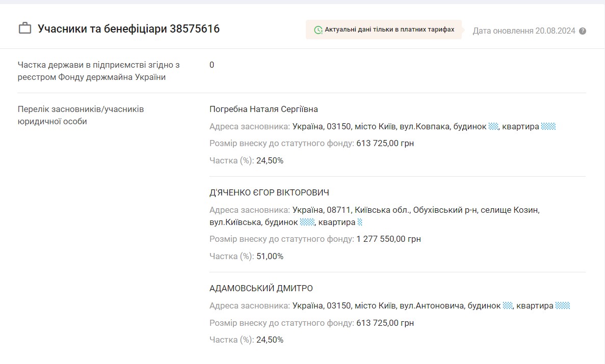Click the question mark help icon near update date
605x364 pixels.
(583, 31)
